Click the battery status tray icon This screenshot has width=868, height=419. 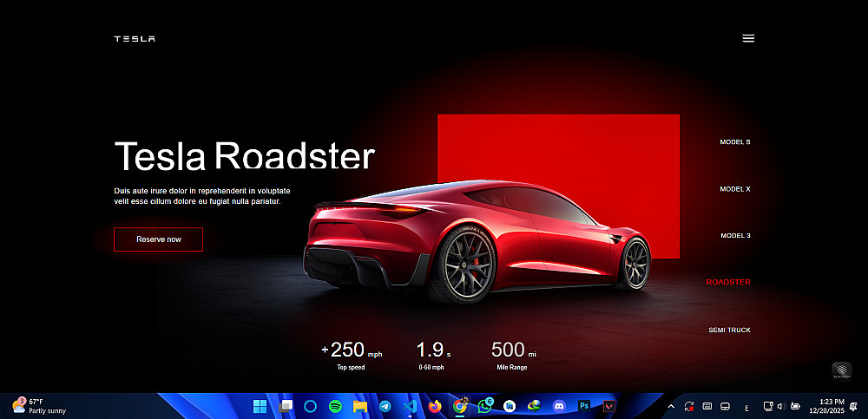(x=795, y=406)
